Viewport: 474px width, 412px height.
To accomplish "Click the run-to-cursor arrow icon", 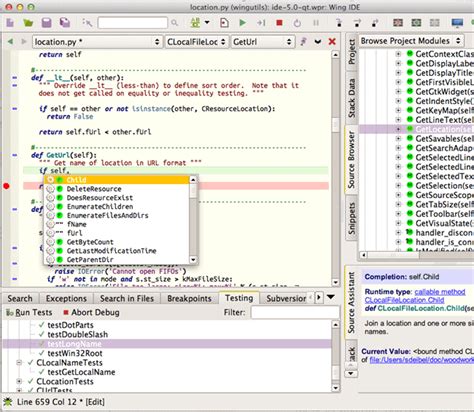I will (261, 23).
